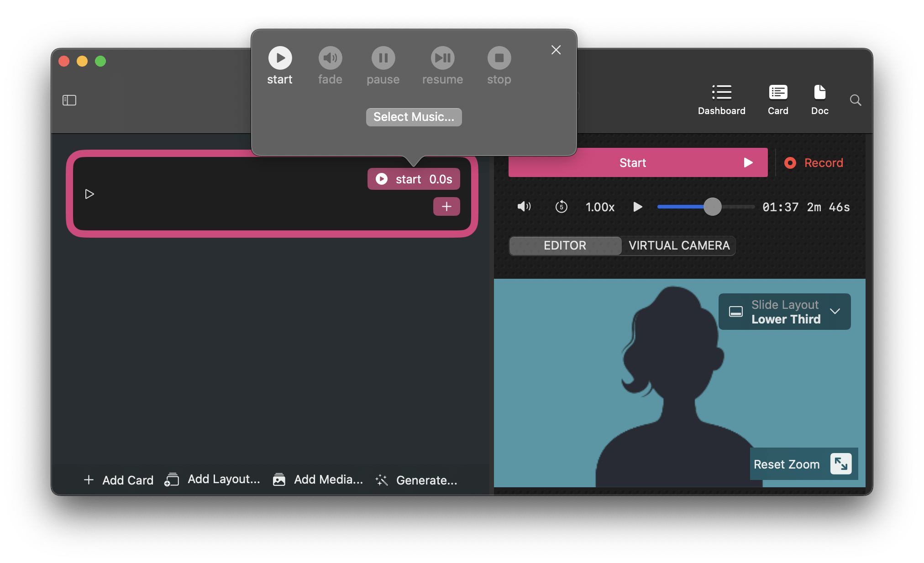Screen dimensions: 924x563
Task: Open the search magnifier in toolbar
Action: click(856, 100)
